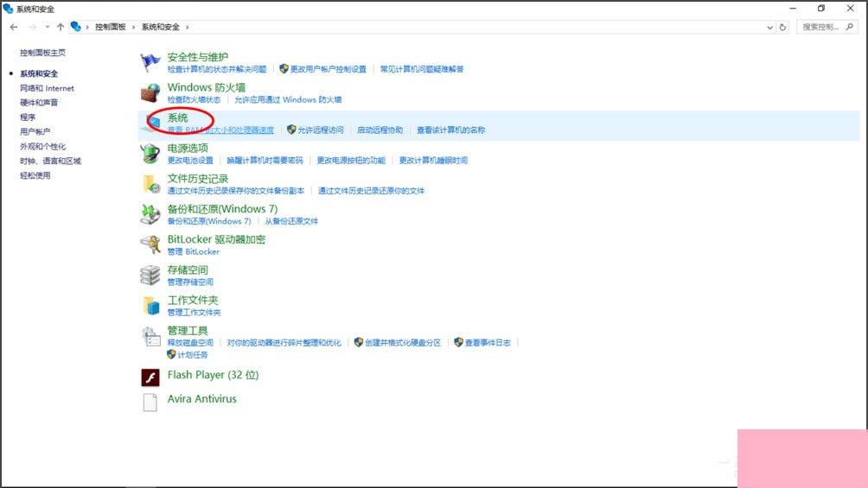Click 启动远程协助
The height and width of the screenshot is (488, 868).
click(x=380, y=130)
